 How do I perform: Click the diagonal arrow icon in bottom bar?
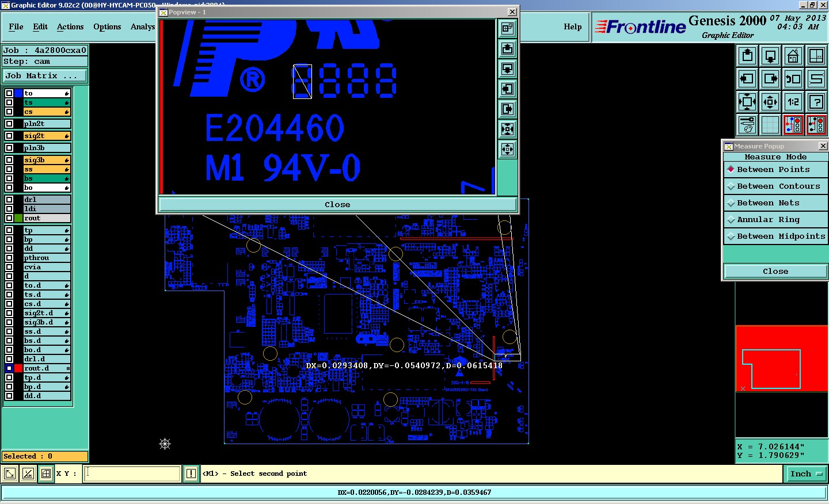[10, 474]
